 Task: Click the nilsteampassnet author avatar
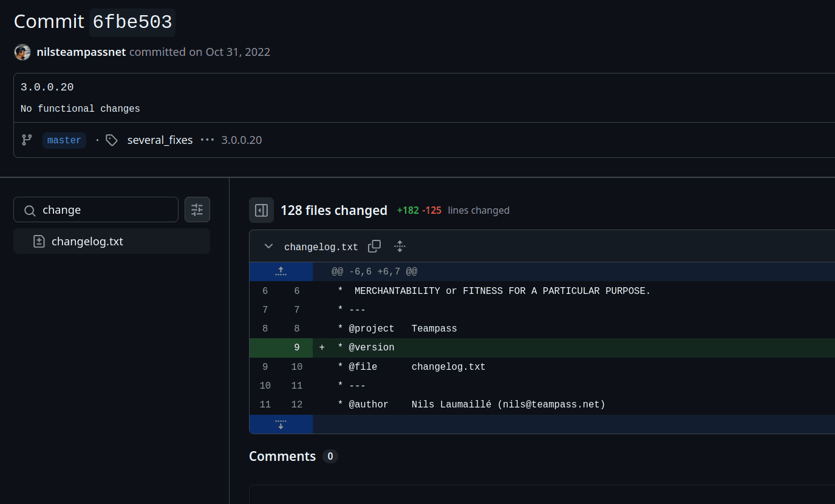(x=22, y=52)
